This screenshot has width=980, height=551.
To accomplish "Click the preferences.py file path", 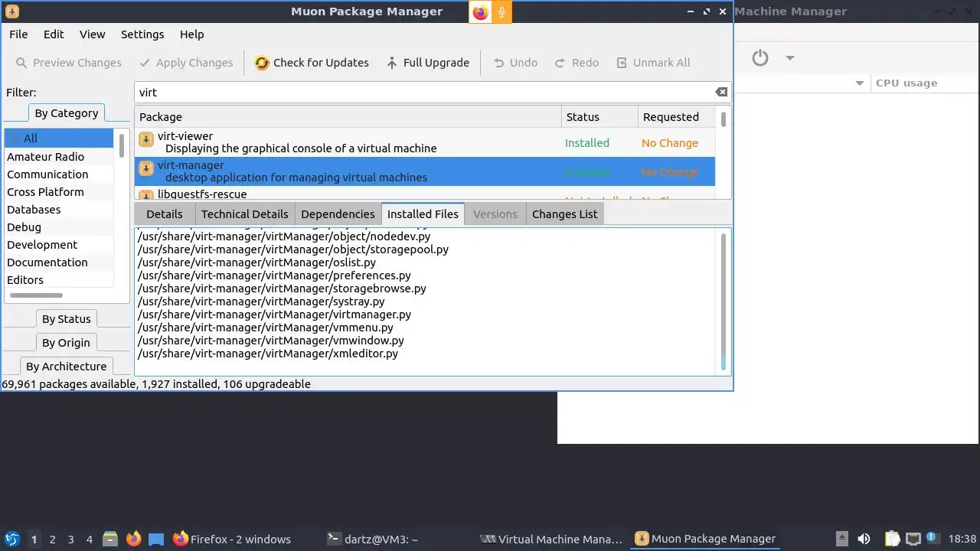I will pyautogui.click(x=274, y=275).
